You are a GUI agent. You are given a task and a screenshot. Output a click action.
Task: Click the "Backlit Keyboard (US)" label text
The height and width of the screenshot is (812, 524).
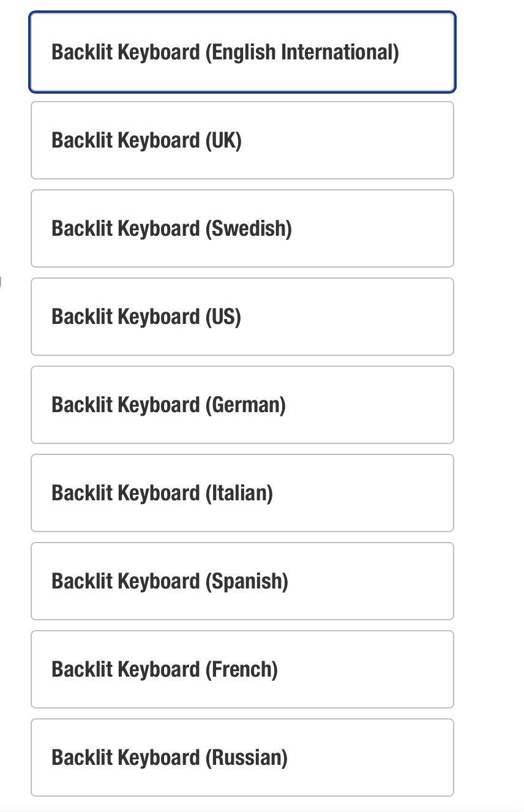point(146,317)
